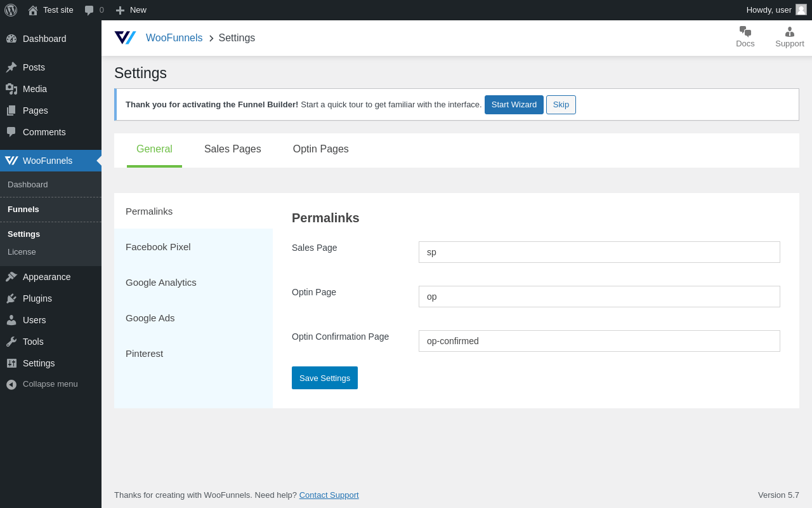This screenshot has width=812, height=508.
Task: Skip the quick tour wizard
Action: [x=561, y=105]
